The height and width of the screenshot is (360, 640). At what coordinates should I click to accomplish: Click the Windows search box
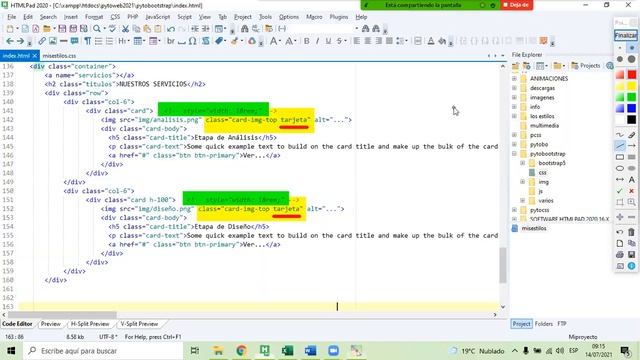coord(103,351)
